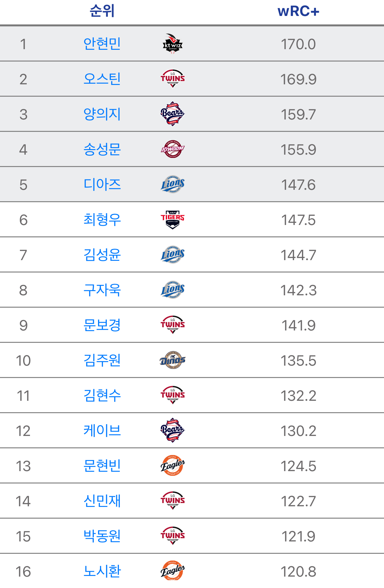Click the Doosan Bears logo beside 양의지
Viewport: 384px width, 588px height.
[173, 114]
